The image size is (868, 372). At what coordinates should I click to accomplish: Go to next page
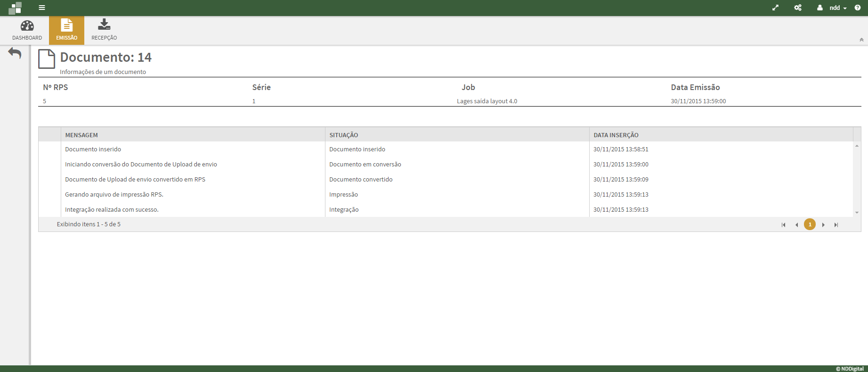click(x=823, y=225)
